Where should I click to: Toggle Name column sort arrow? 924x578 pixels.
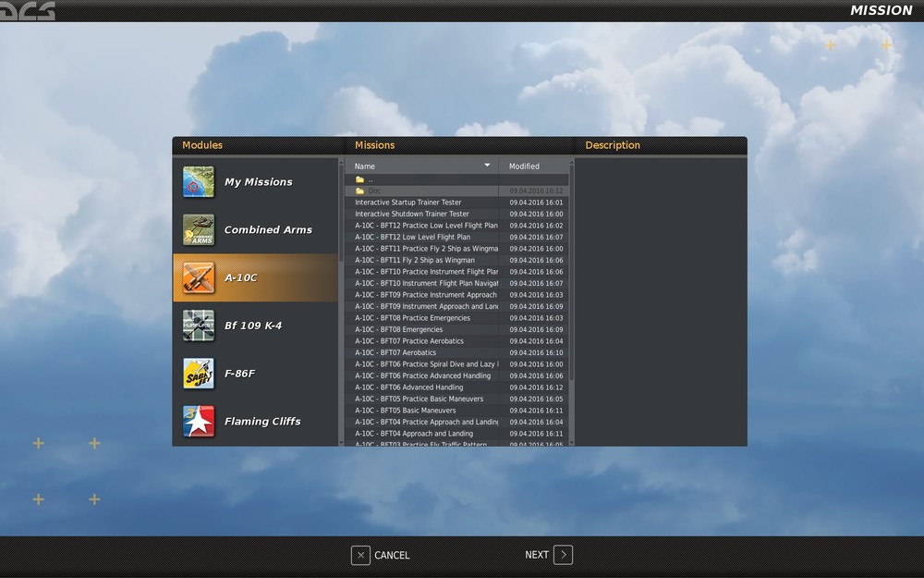487,166
